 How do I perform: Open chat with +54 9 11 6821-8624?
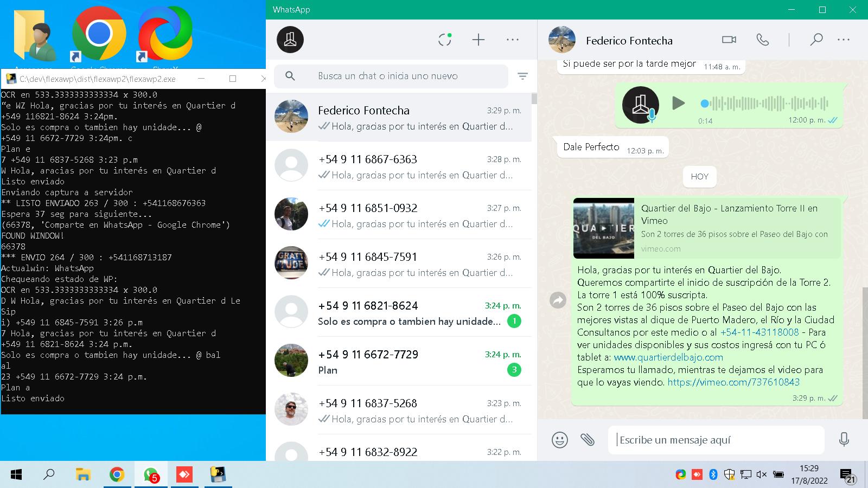pyautogui.click(x=399, y=312)
